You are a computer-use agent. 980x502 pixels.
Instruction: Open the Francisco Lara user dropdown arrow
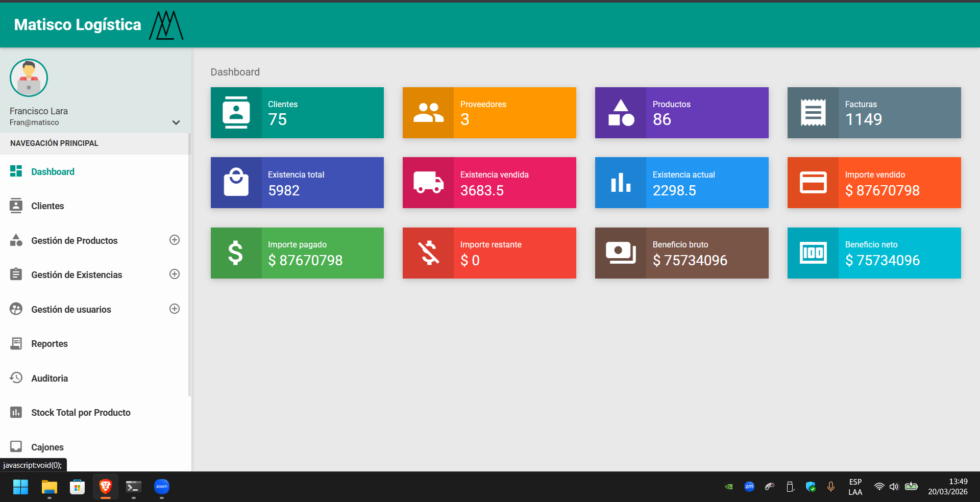[176, 122]
